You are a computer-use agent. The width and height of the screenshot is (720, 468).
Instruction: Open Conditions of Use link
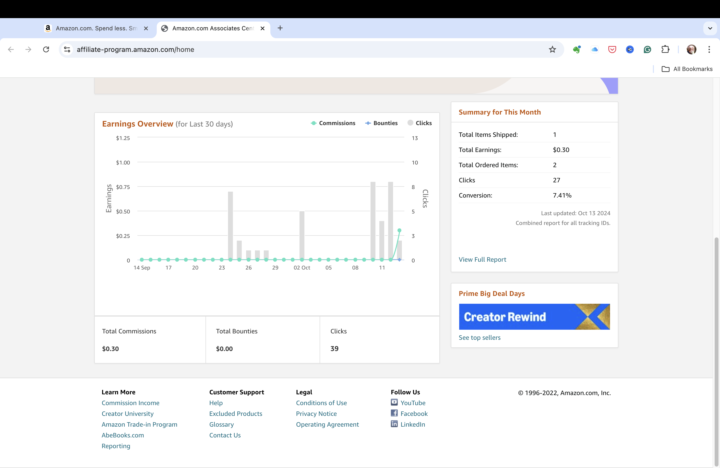coord(321,403)
